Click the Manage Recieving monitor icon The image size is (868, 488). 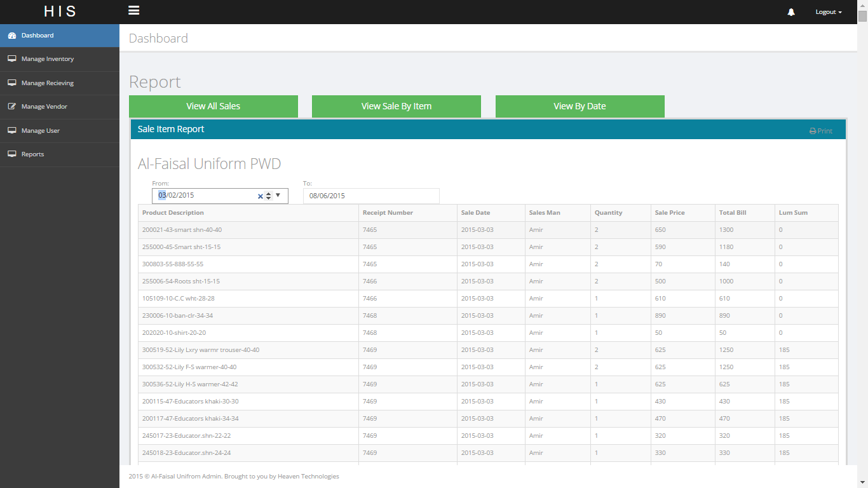coord(11,83)
